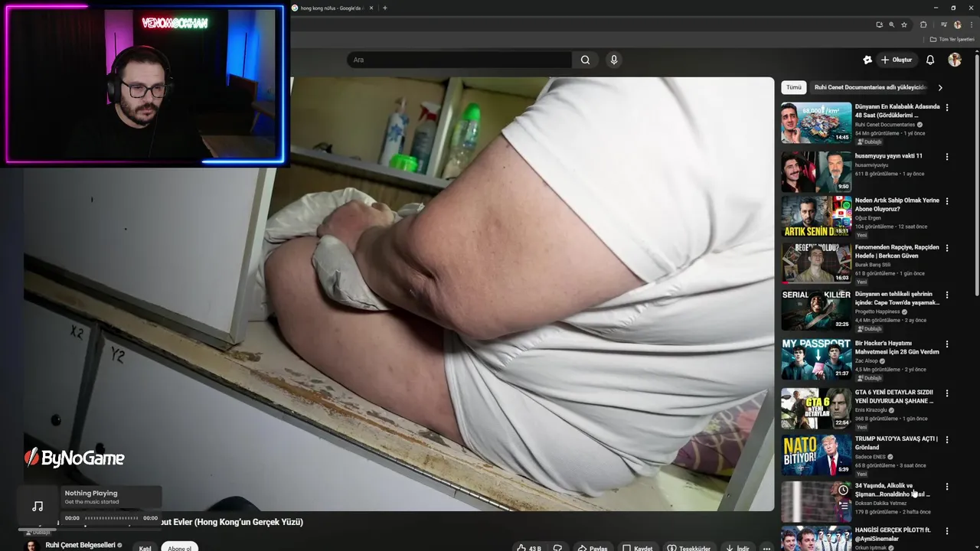Click the 'Enis Kirazoğlu' channel name
Viewport: 980px width, 551px height.
tap(871, 410)
